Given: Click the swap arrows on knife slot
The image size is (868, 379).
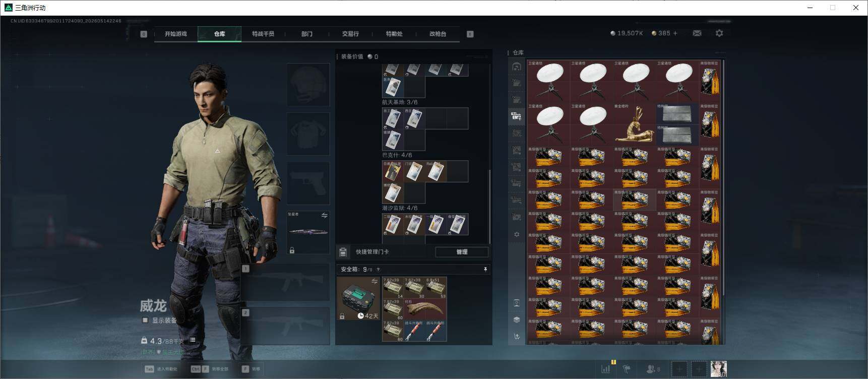Looking at the screenshot, I should [x=324, y=216].
